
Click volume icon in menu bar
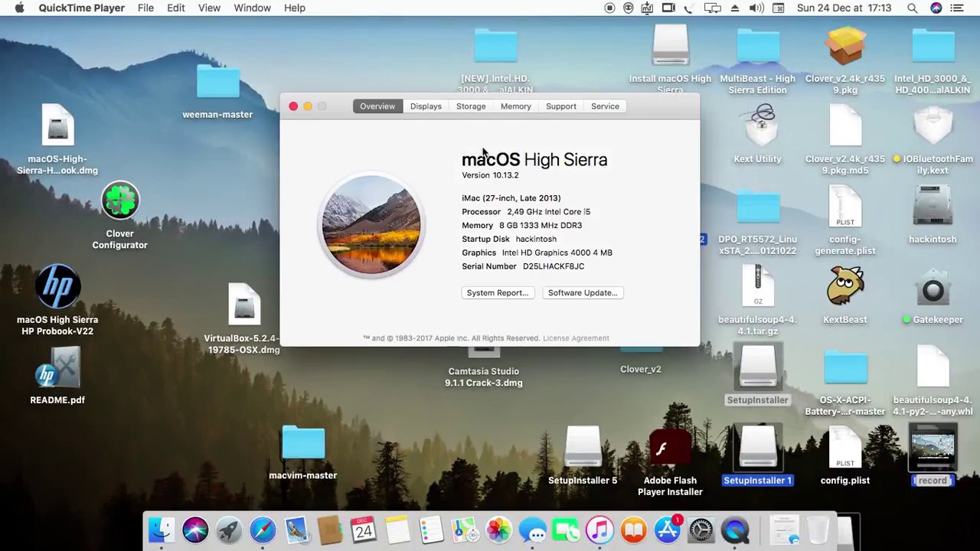click(756, 8)
